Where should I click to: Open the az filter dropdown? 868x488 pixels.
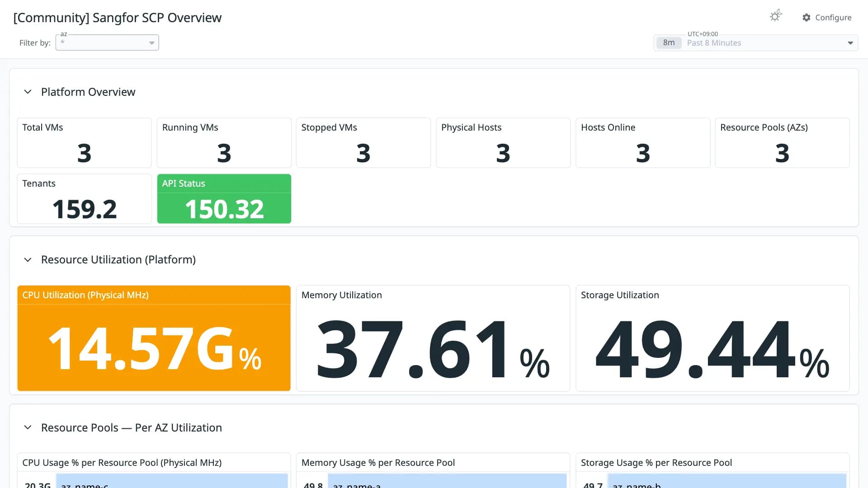[x=107, y=42]
